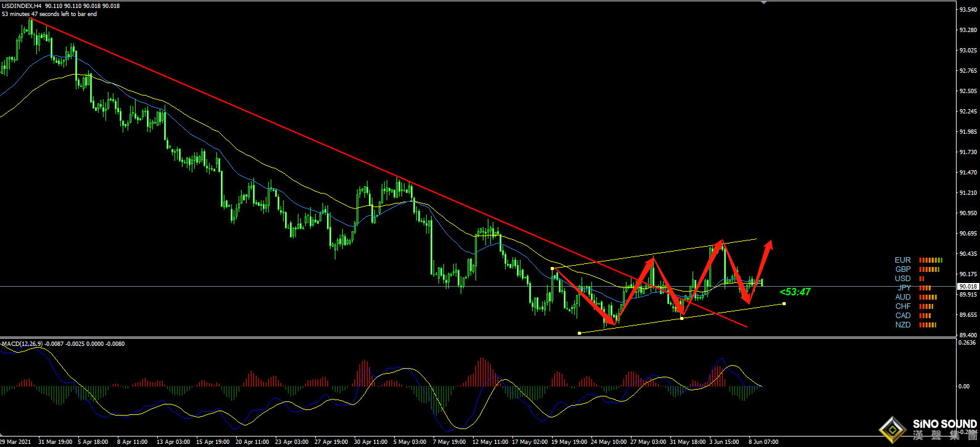This screenshot has width=980, height=447.
Task: Click the 12 May 11:00 time label
Action: [x=490, y=442]
